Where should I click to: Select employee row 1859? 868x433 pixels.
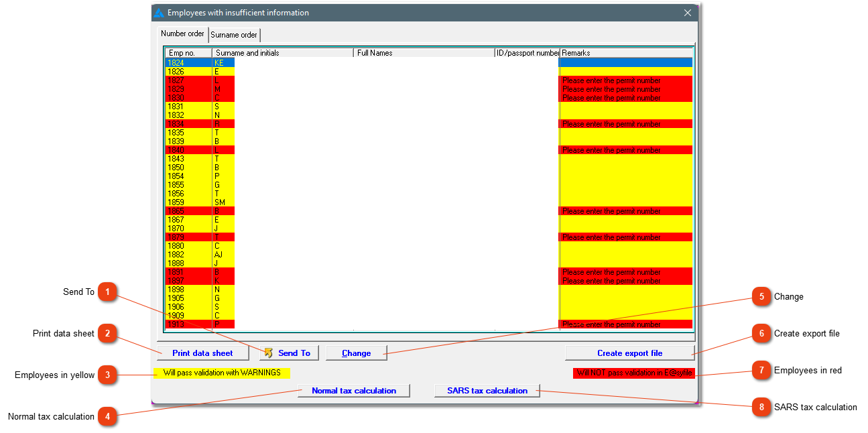click(x=429, y=202)
